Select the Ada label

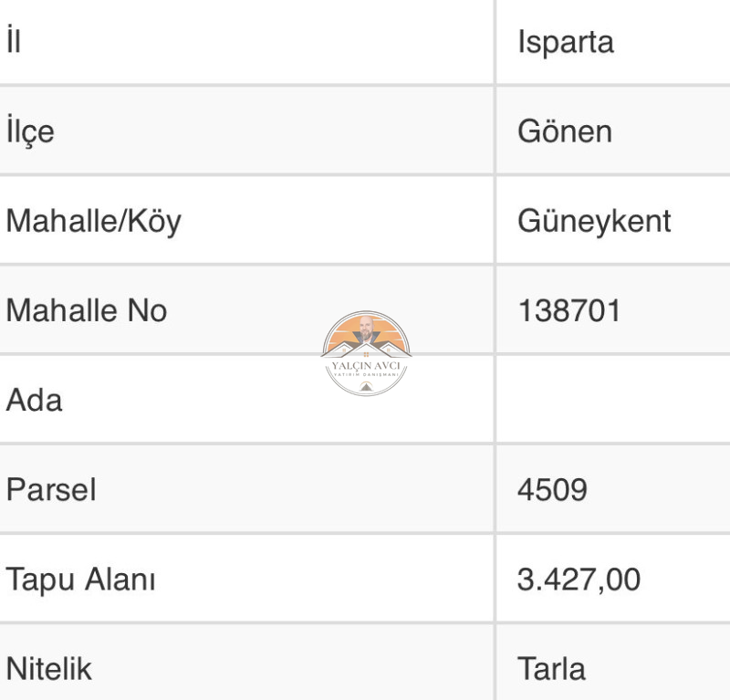point(34,400)
